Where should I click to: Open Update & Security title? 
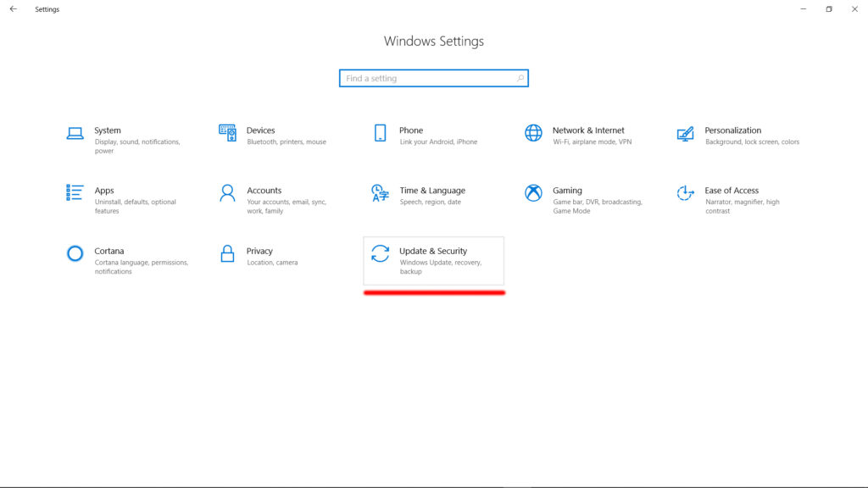pyautogui.click(x=433, y=251)
